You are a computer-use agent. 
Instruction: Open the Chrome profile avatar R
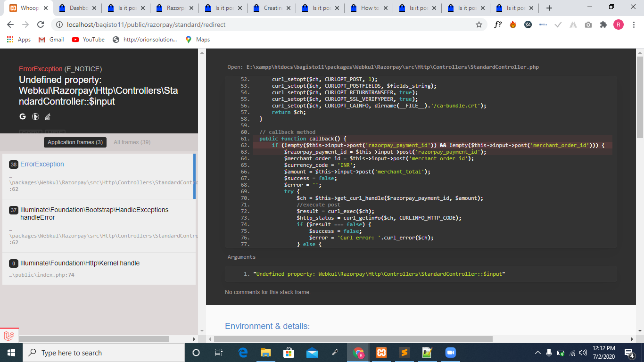pyautogui.click(x=619, y=25)
